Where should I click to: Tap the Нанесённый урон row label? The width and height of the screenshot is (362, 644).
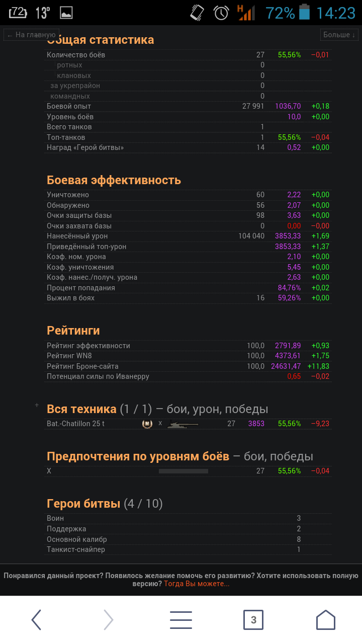(77, 236)
